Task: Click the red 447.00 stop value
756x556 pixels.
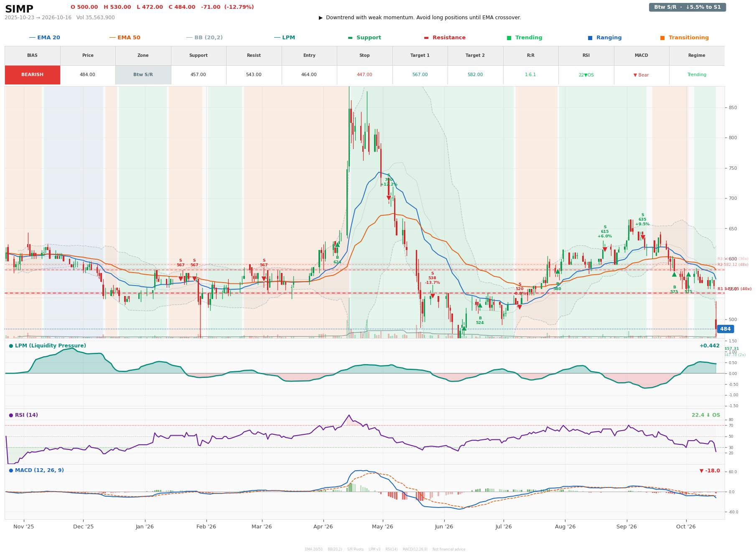Action: click(364, 75)
